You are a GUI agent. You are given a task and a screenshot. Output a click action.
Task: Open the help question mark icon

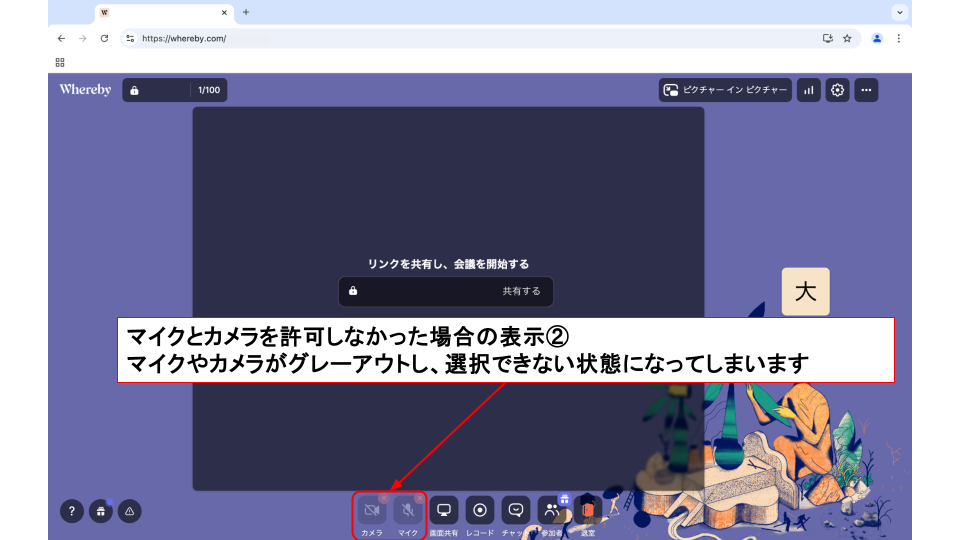pyautogui.click(x=71, y=511)
